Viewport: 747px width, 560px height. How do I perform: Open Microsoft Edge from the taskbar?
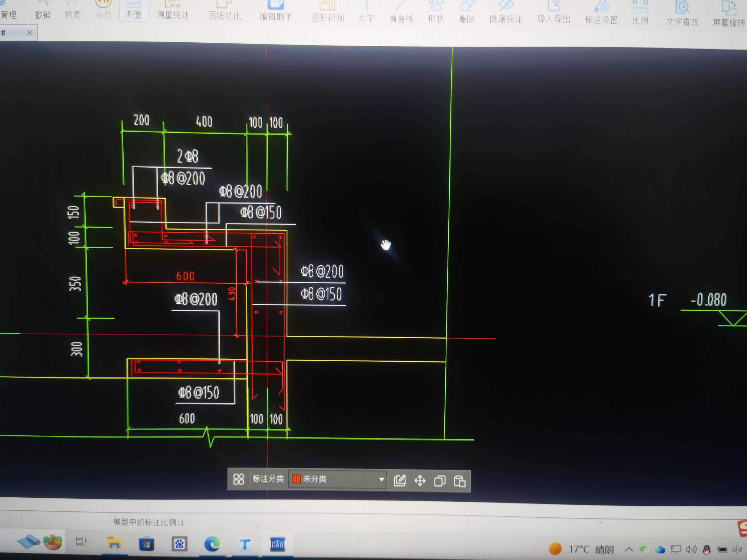pos(212,544)
